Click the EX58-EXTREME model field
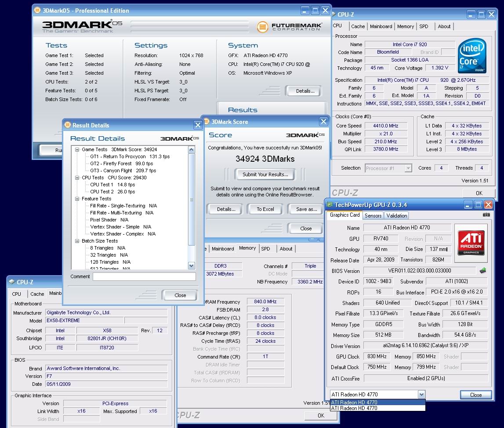504x428 pixels. tap(84, 320)
